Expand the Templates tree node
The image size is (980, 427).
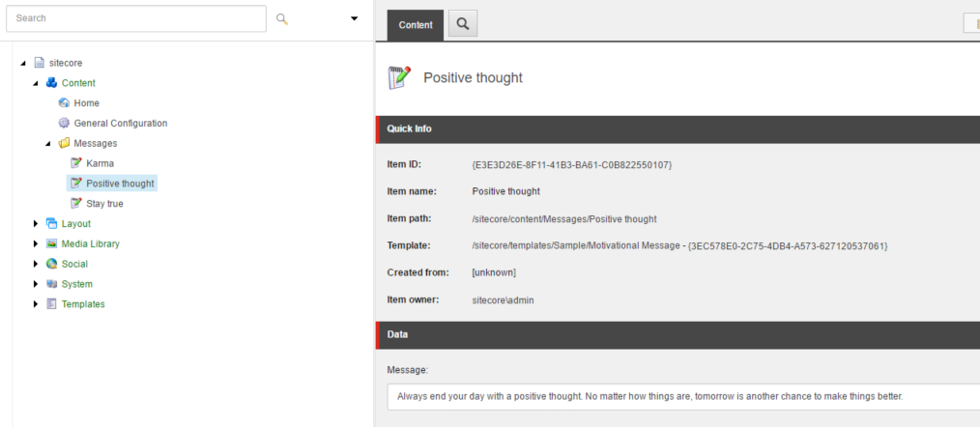click(36, 304)
